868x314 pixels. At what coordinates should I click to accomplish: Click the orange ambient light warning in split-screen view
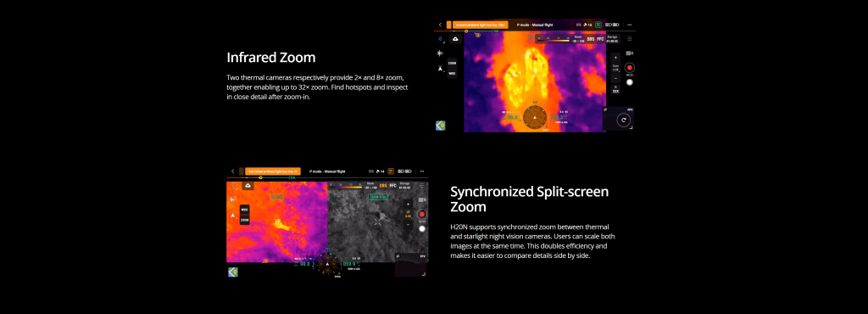pyautogui.click(x=272, y=171)
